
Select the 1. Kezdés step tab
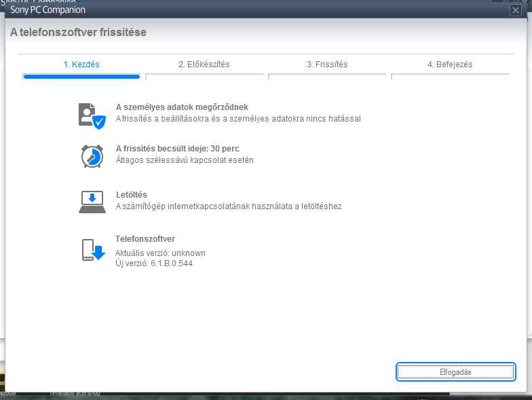[x=81, y=64]
